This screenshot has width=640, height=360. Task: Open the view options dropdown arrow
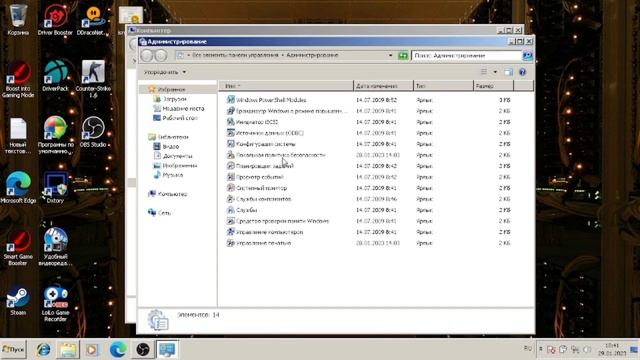[x=495, y=72]
